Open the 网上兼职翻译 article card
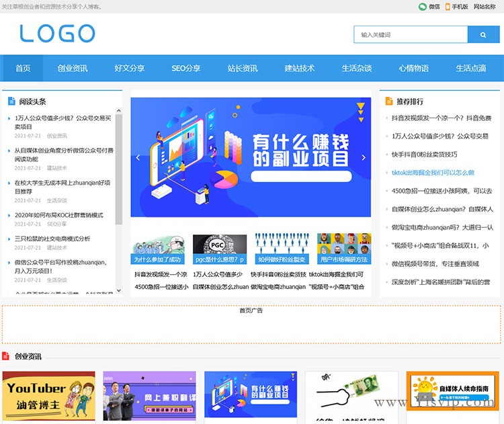 149,396
